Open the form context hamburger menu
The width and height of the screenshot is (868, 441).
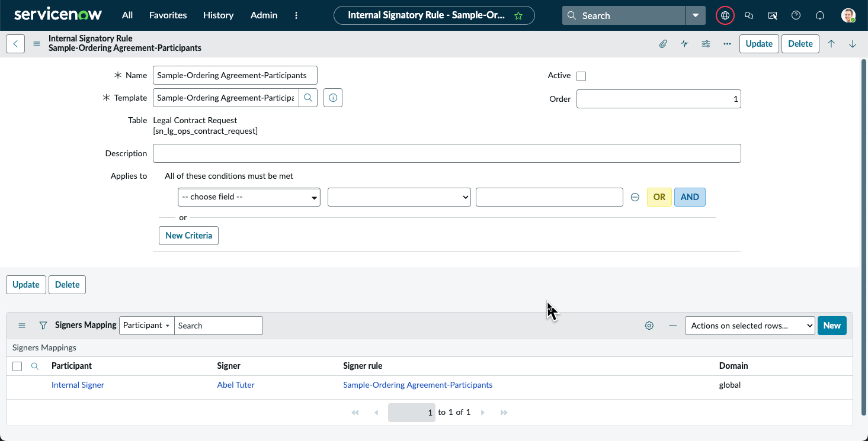(37, 44)
